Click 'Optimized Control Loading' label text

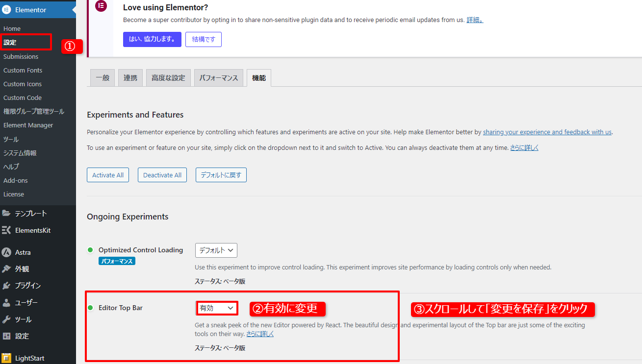[x=141, y=250]
